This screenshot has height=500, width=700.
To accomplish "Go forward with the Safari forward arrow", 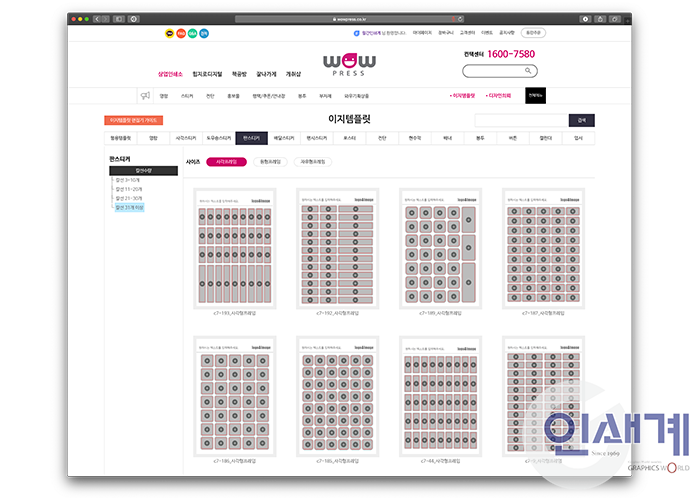I will [x=105, y=19].
